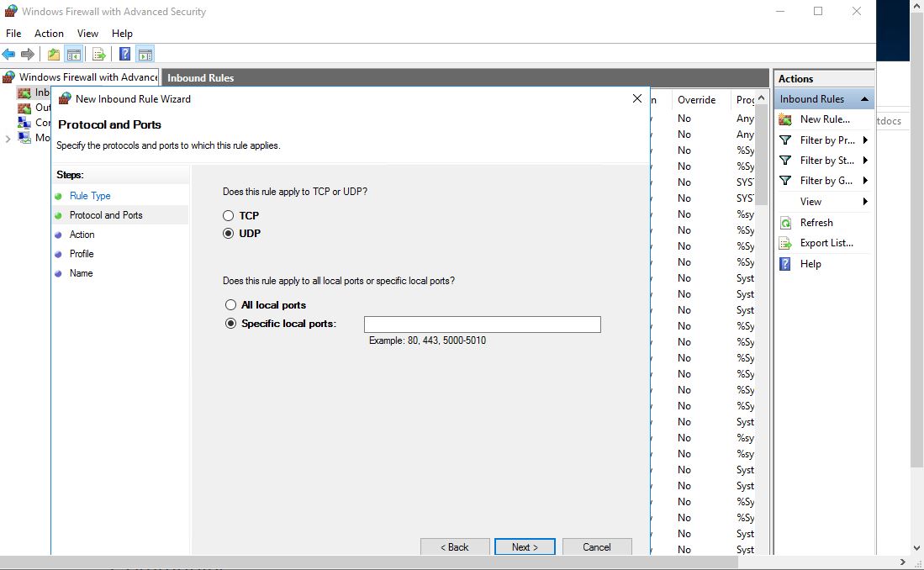This screenshot has width=924, height=570.
Task: Click the Action step in wizard steps
Action: coord(82,235)
